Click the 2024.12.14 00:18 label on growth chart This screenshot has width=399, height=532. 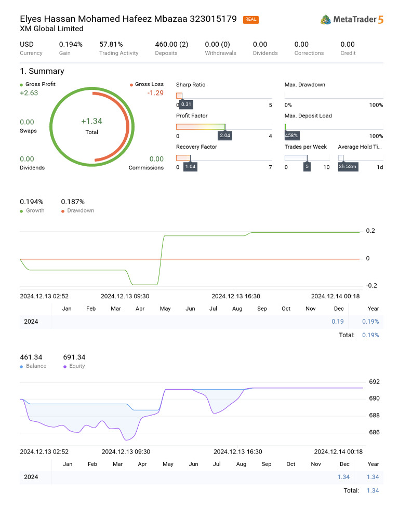tap(335, 296)
